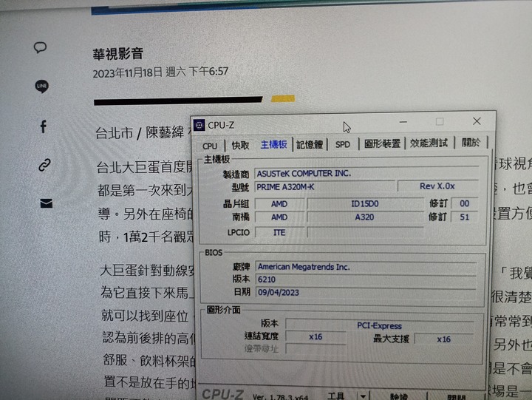Click the BIOS version 6210 field
Screen dimensions: 532x400
[x=366, y=279]
